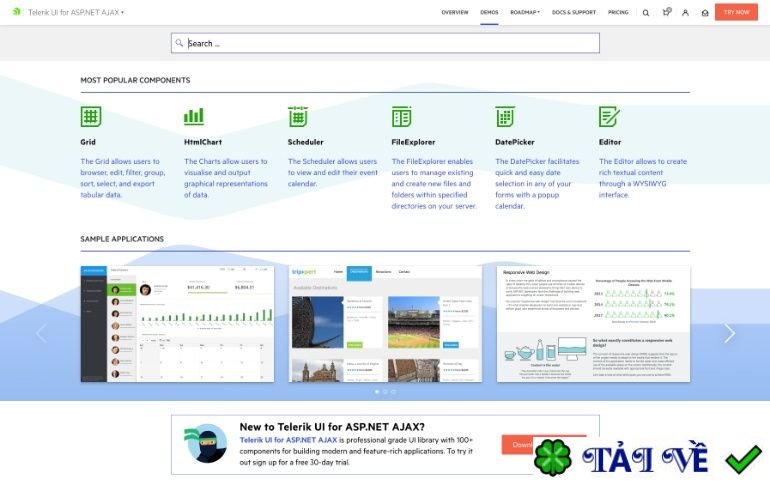Open the sales dashboard sample application thumbnail
Screen dimensions: 770x484
tap(177, 324)
